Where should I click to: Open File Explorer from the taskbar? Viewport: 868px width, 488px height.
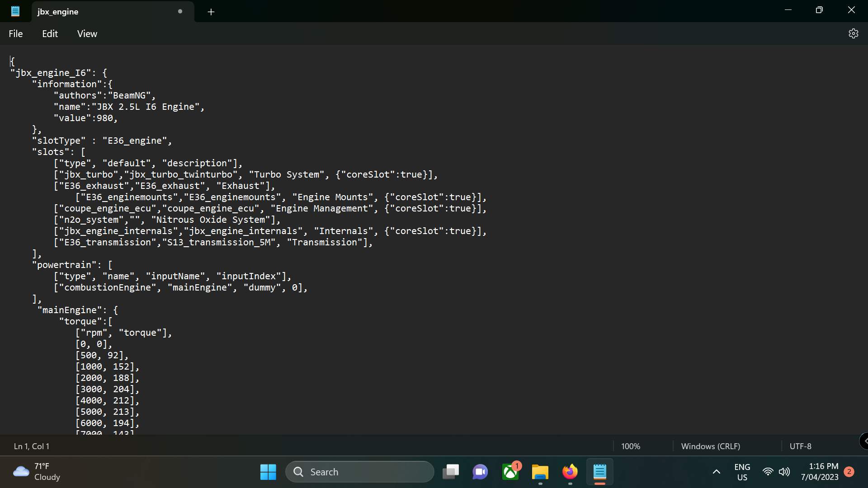point(540,472)
